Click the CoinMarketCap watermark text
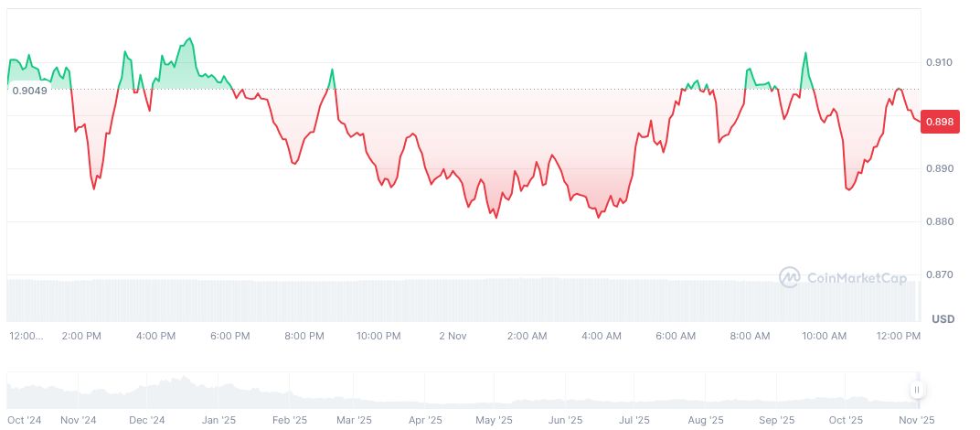 point(856,277)
